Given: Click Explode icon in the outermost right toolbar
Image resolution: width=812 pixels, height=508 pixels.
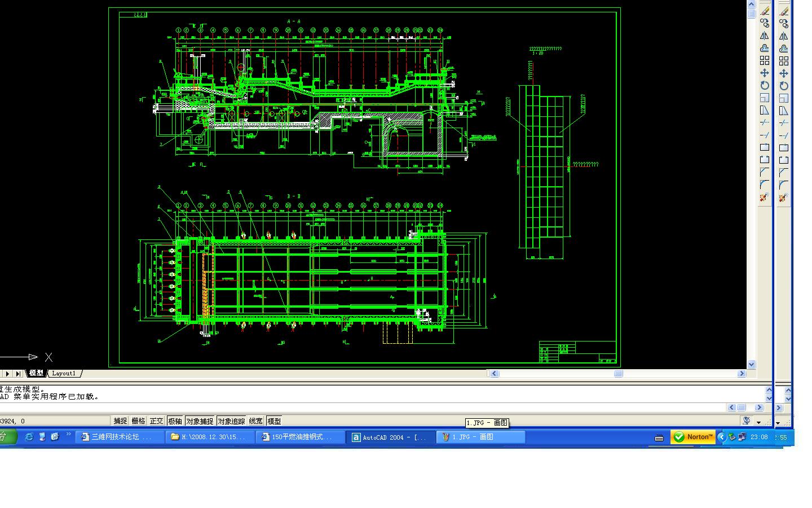Looking at the screenshot, I should [x=784, y=198].
